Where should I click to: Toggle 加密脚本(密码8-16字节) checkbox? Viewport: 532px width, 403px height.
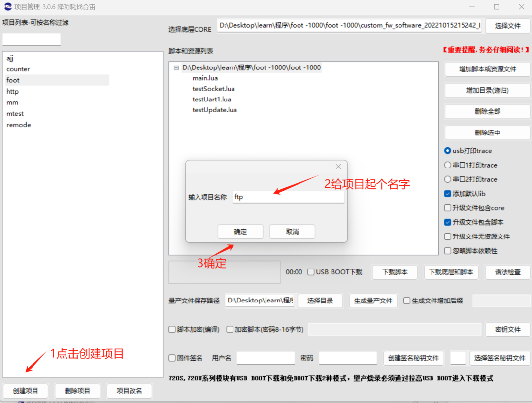230,330
